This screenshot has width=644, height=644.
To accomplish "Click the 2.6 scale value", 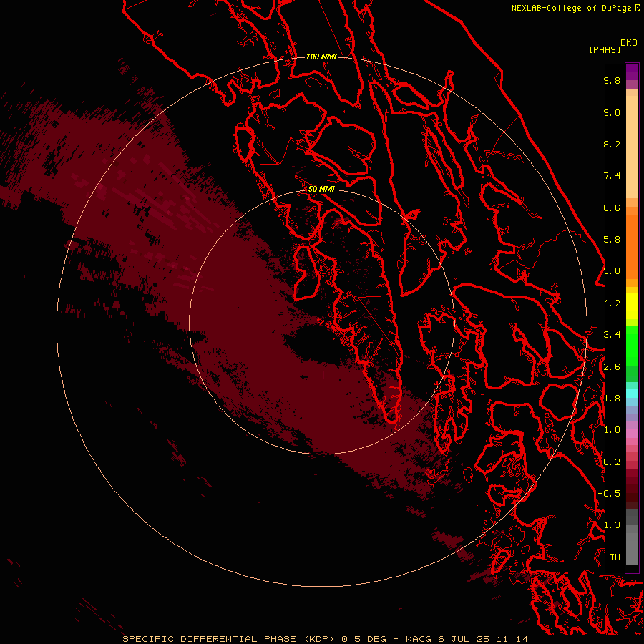I will (612, 367).
